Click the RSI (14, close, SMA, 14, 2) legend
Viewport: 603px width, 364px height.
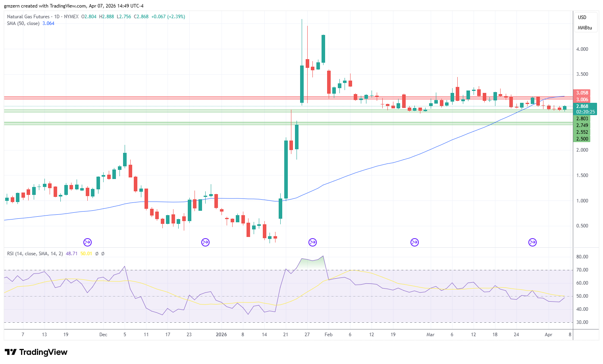(x=35, y=253)
